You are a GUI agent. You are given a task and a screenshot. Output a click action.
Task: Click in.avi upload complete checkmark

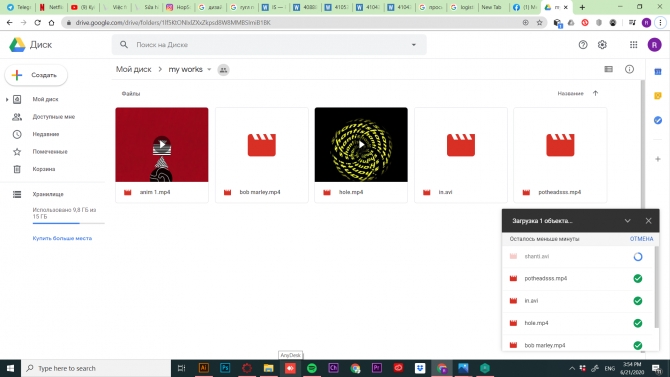638,301
